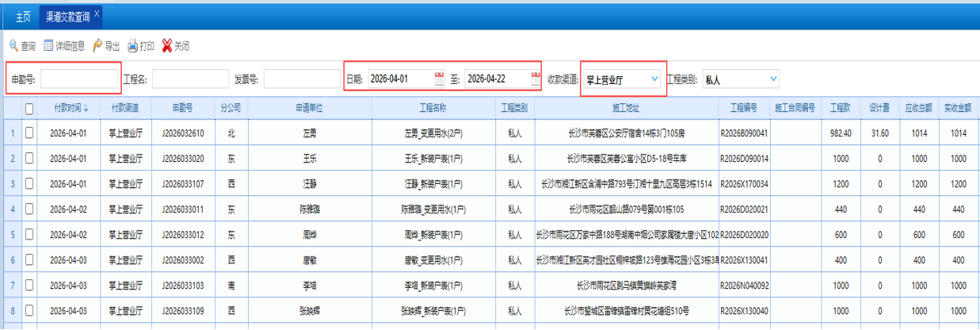Check the box for row 1 左勇
This screenshot has height=330, width=980.
coord(29,132)
